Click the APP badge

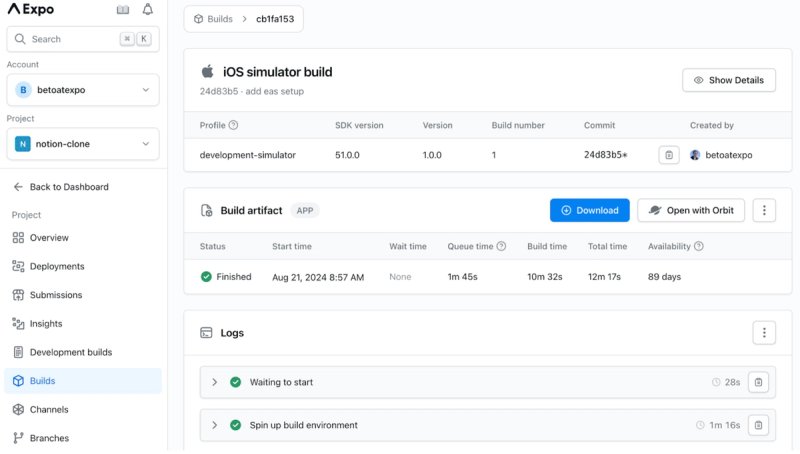pyautogui.click(x=305, y=210)
